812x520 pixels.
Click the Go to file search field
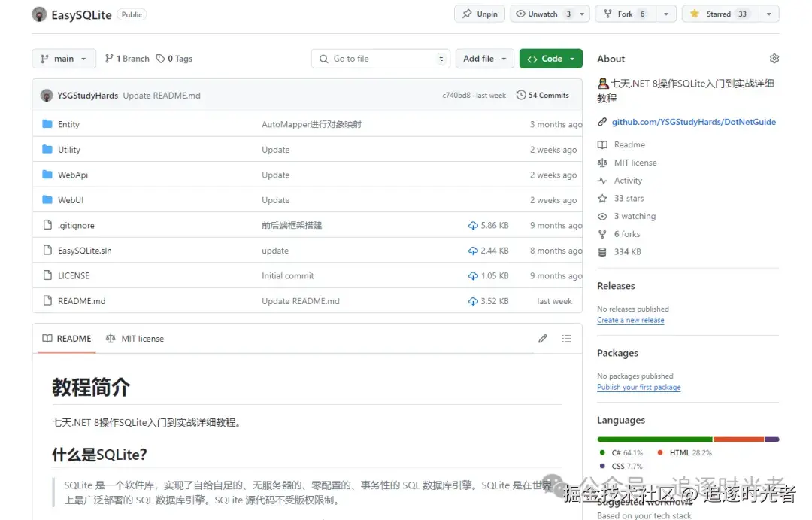380,59
